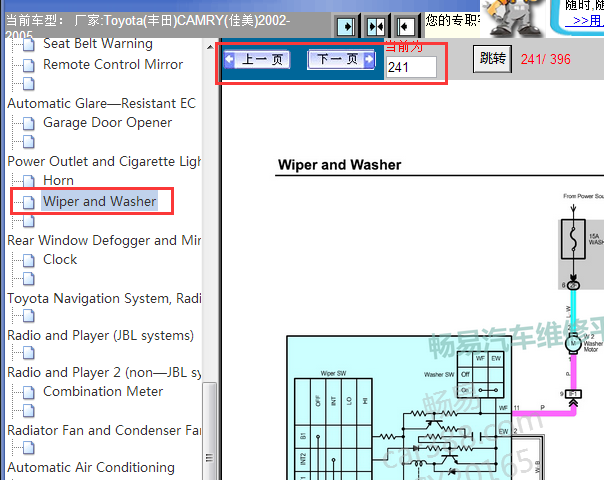604x480 pixels.
Task: Click page icon above Radio and Player (JBL)
Action: 29,316
